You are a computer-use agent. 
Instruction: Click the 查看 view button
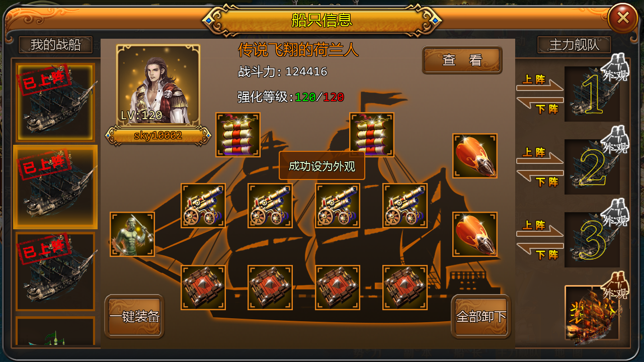(462, 60)
